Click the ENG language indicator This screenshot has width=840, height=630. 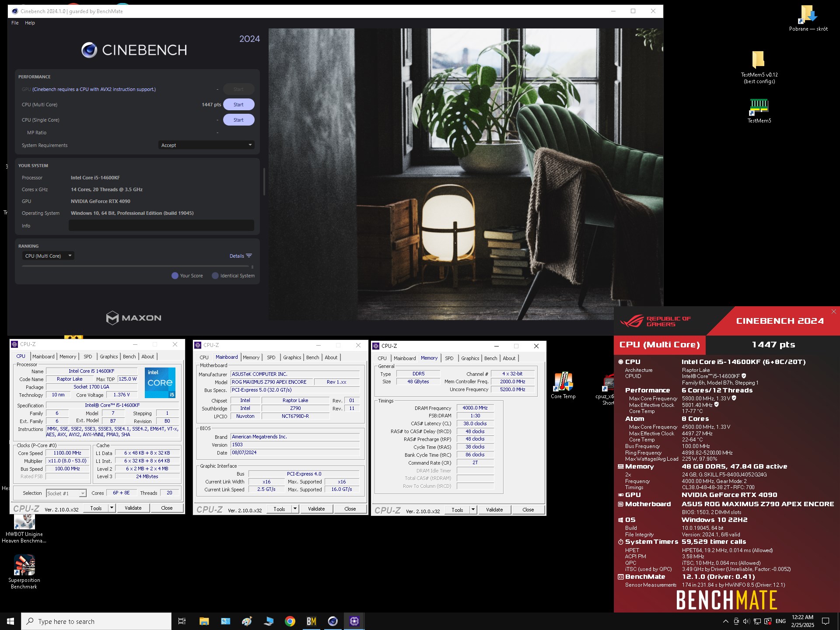pyautogui.click(x=780, y=621)
